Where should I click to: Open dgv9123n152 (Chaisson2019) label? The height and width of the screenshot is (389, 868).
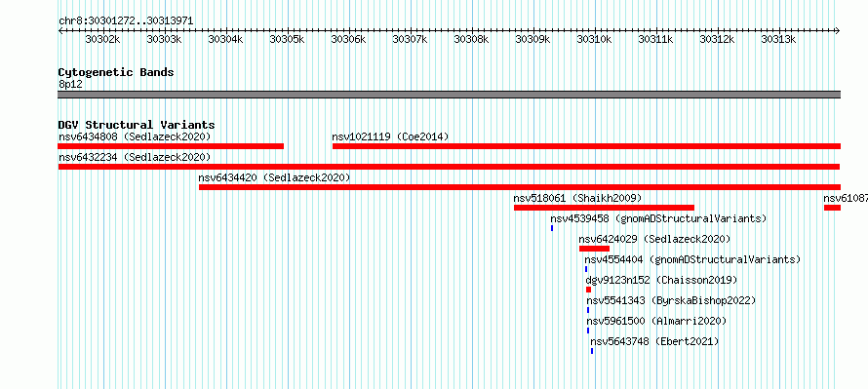[661, 280]
